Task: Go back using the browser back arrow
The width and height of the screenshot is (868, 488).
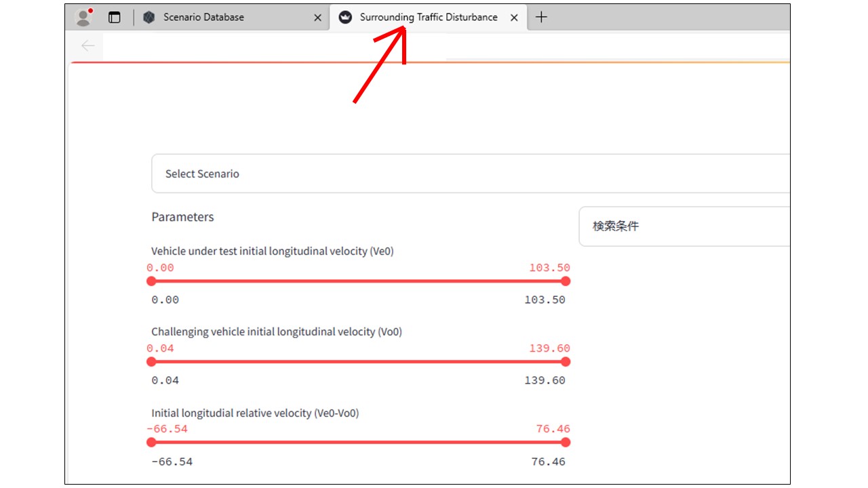Action: click(x=87, y=45)
